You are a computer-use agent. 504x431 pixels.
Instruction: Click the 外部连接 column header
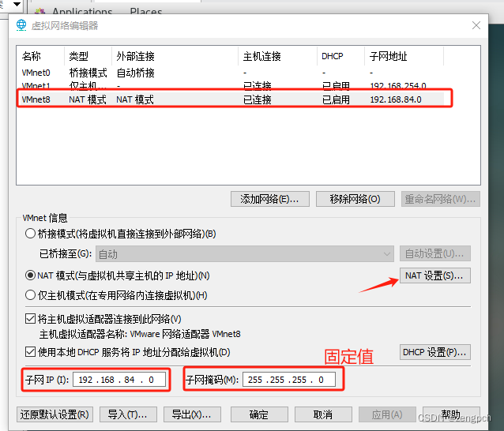click(x=175, y=56)
